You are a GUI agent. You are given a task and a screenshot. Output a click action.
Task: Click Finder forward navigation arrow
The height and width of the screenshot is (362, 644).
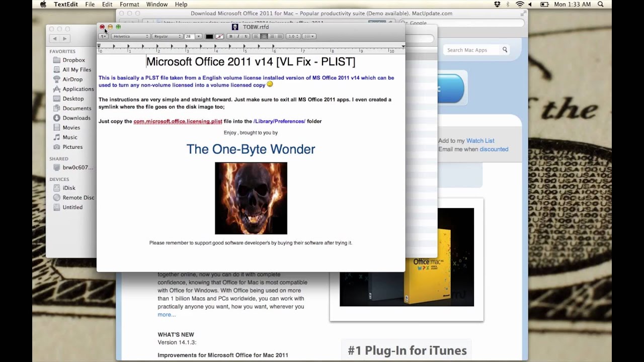pyautogui.click(x=65, y=39)
